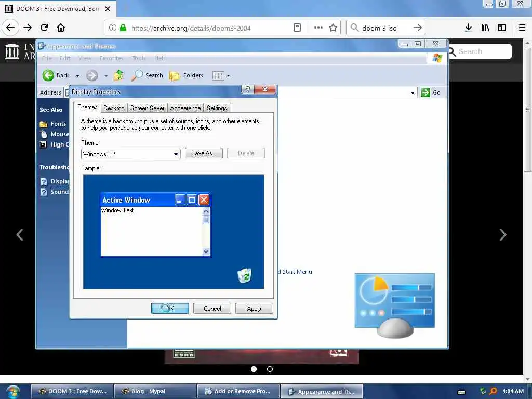
Task: Click the Internet Archive logo
Action: click(12, 51)
